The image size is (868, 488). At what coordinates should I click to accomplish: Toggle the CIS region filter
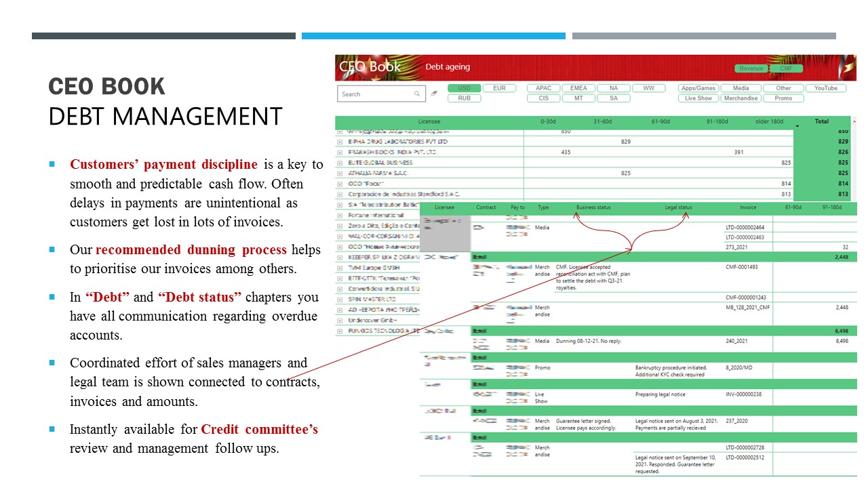coord(544,98)
